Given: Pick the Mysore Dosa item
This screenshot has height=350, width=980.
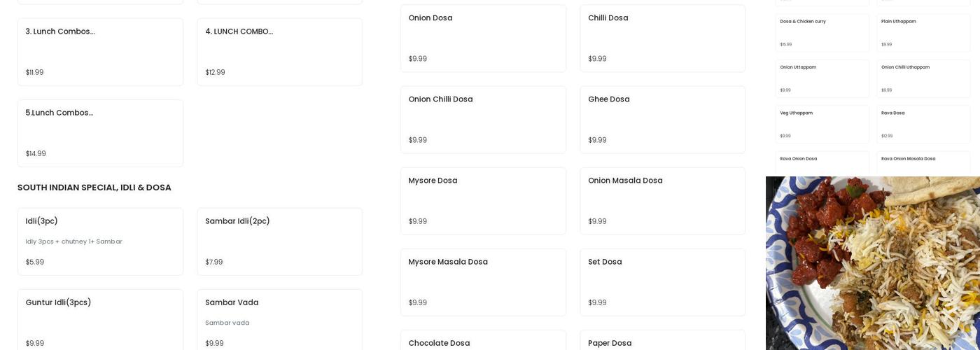Looking at the screenshot, I should point(483,201).
